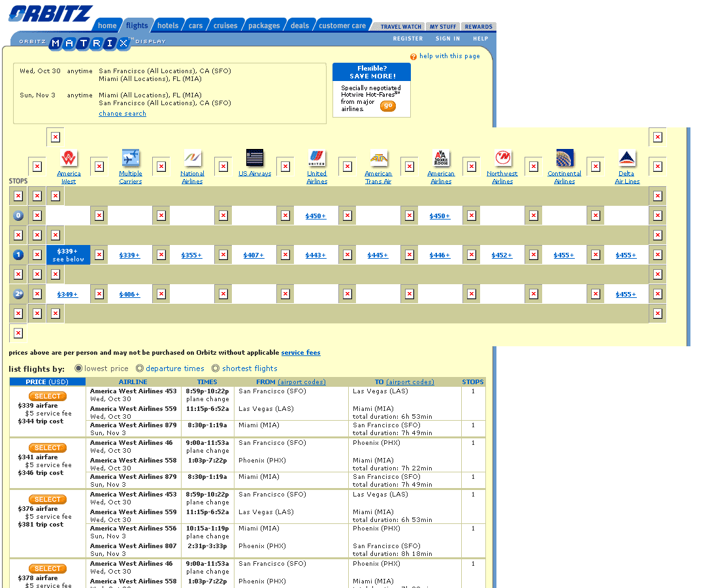The height and width of the screenshot is (588, 712).
Task: Click American Airlines one-stop $446+ fare
Action: pyautogui.click(x=440, y=255)
